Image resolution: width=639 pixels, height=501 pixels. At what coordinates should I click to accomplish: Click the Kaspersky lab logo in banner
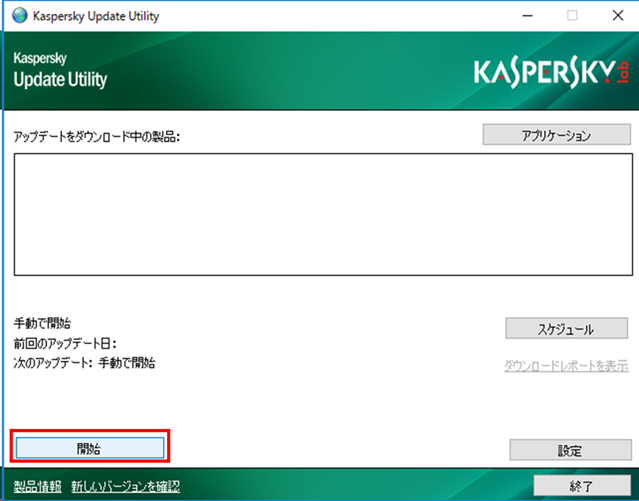click(551, 74)
